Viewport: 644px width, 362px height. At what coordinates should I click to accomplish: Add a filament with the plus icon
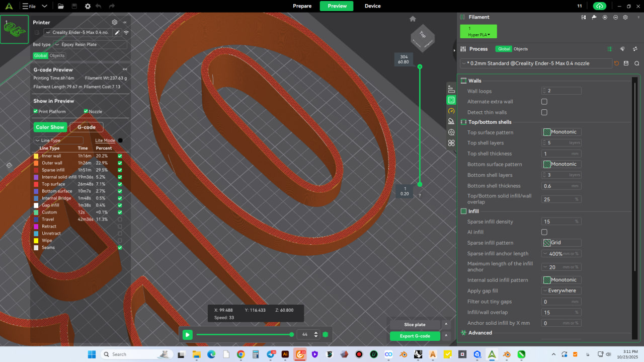[x=604, y=17]
